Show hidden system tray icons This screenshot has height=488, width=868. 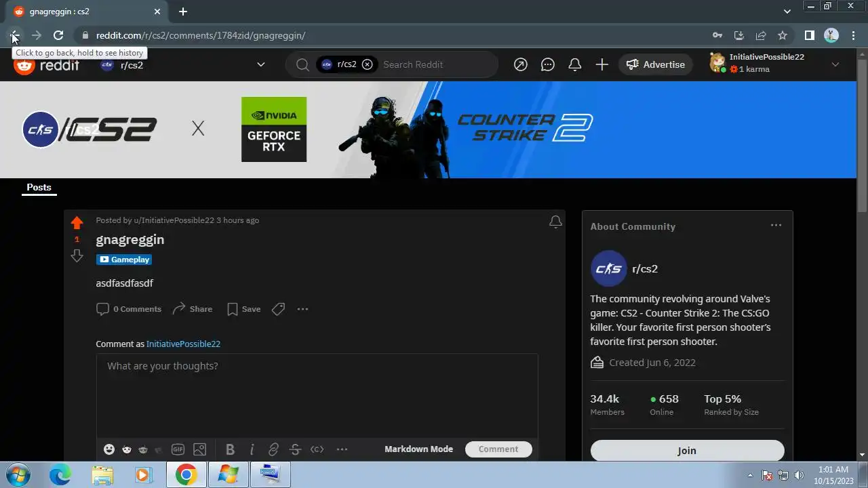click(750, 475)
